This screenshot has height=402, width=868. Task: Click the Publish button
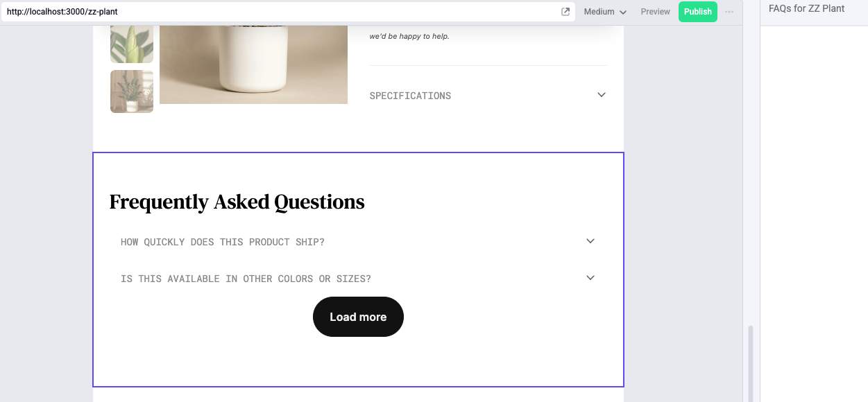(x=697, y=12)
